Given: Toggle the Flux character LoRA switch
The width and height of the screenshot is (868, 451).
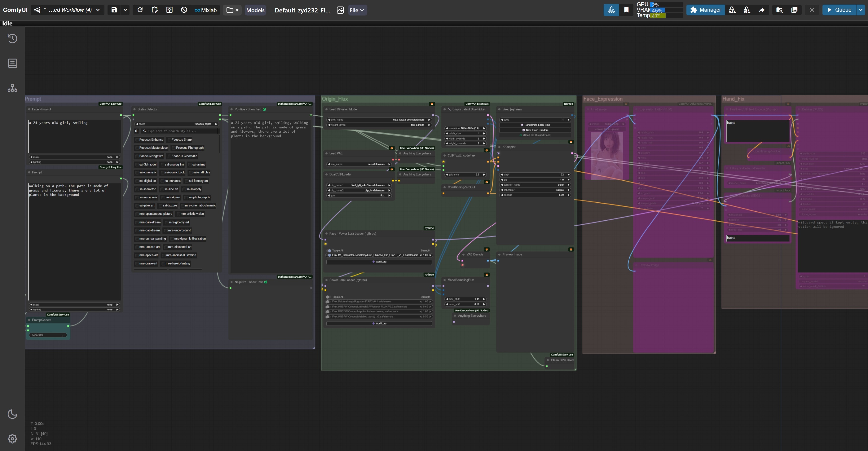Looking at the screenshot, I should 329,255.
